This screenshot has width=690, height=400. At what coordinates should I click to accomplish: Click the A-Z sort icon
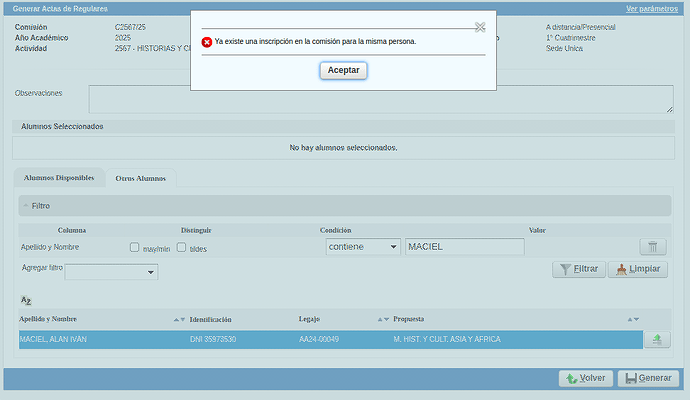tap(26, 301)
